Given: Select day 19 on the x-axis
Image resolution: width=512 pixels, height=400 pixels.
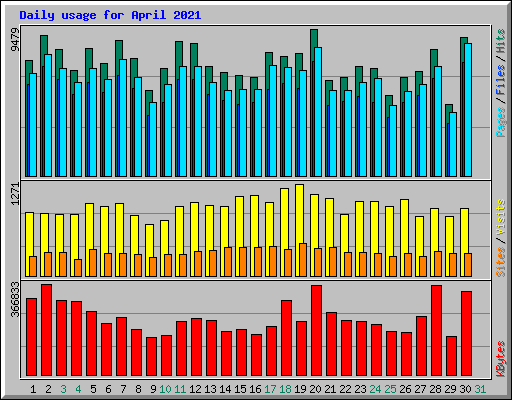Looking at the screenshot, I should coord(300,389).
